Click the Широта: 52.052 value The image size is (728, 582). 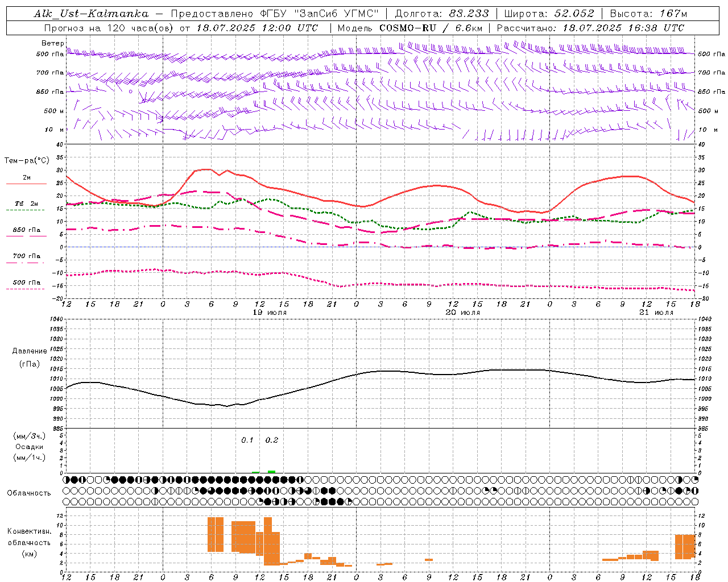549,14
